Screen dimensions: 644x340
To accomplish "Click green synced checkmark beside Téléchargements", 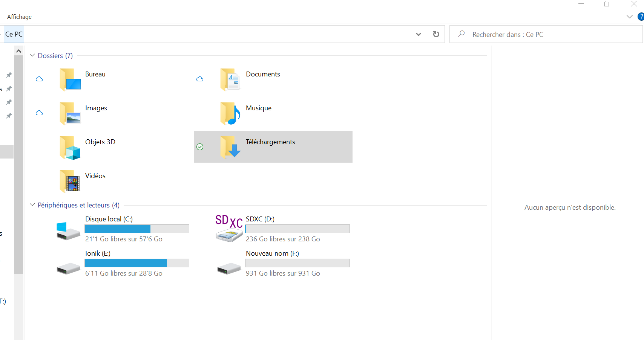I will (200, 147).
